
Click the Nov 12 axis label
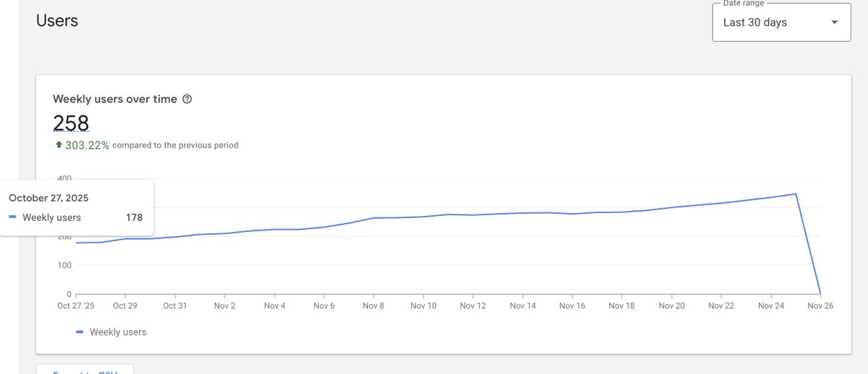pos(473,305)
